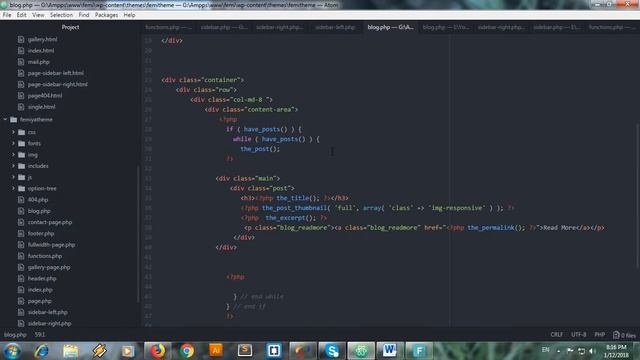640x360 pixels.
Task: Expand the img folder
Action: tap(13, 155)
